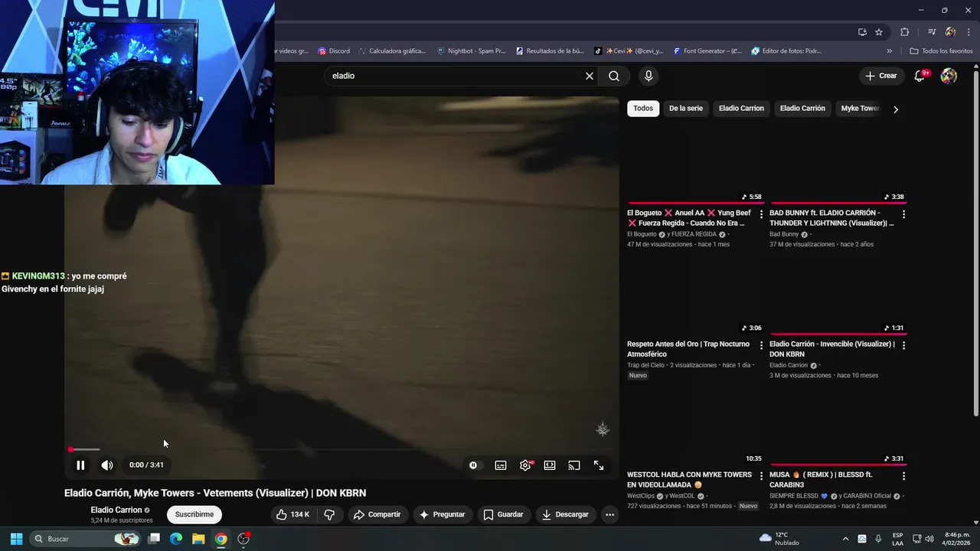Open the Editor de fotos Pixlr bookmark
Viewport: 980px width, 551px height.
[786, 51]
